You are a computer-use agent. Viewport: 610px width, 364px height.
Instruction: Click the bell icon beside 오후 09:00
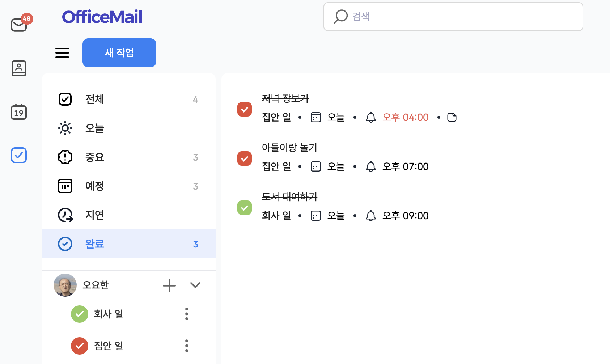click(x=371, y=216)
